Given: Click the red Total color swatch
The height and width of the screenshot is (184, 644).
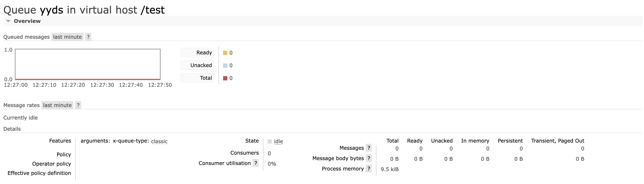Looking at the screenshot, I should click(225, 78).
